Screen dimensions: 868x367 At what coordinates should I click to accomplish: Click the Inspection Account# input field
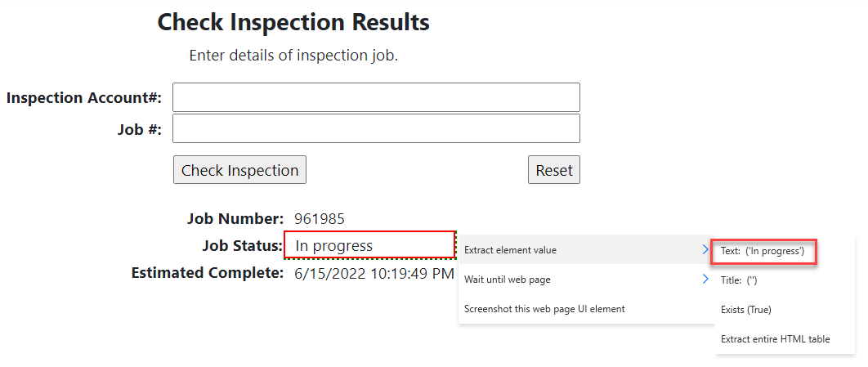click(x=376, y=97)
